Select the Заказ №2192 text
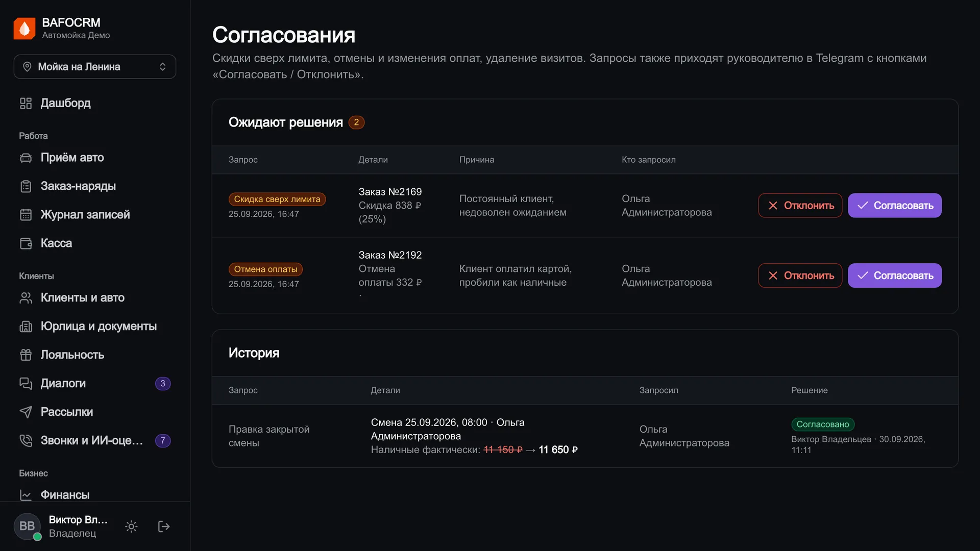This screenshot has height=551, width=980. pos(390,255)
